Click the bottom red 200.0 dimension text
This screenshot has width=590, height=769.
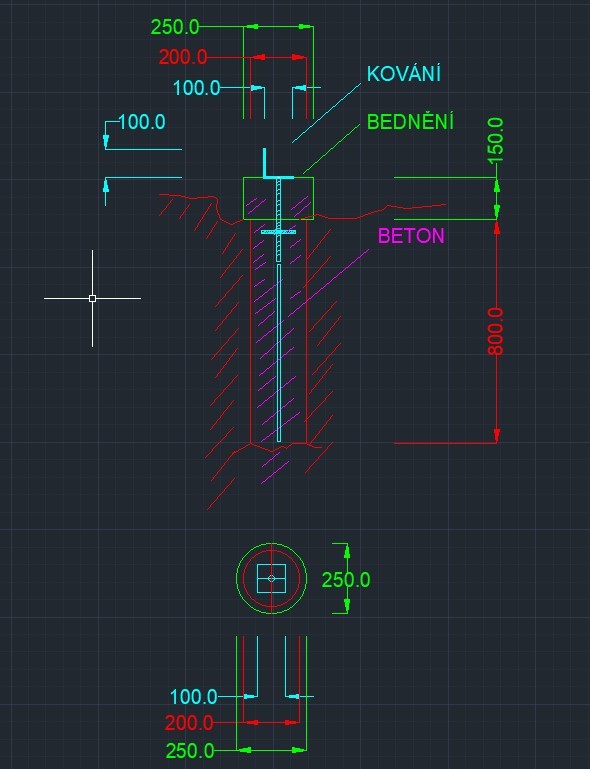pyautogui.click(x=189, y=723)
